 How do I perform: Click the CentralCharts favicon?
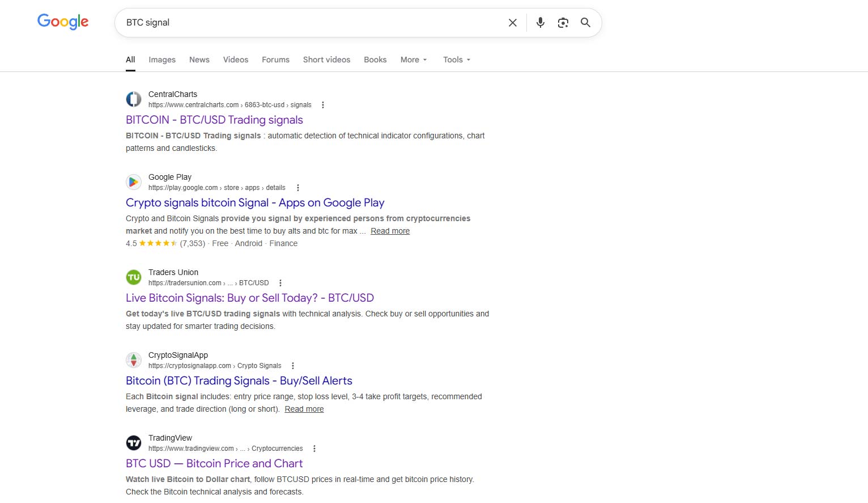134,99
